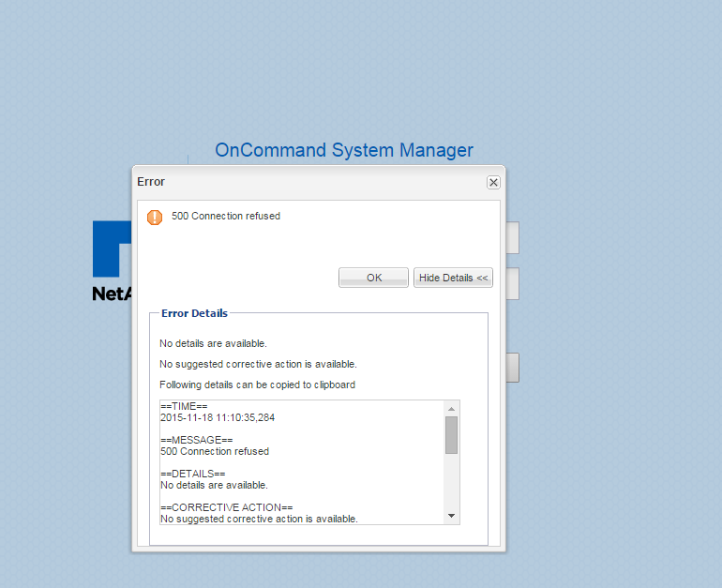
Task: Click the scrollbar up arrow in the details box
Action: point(451,409)
